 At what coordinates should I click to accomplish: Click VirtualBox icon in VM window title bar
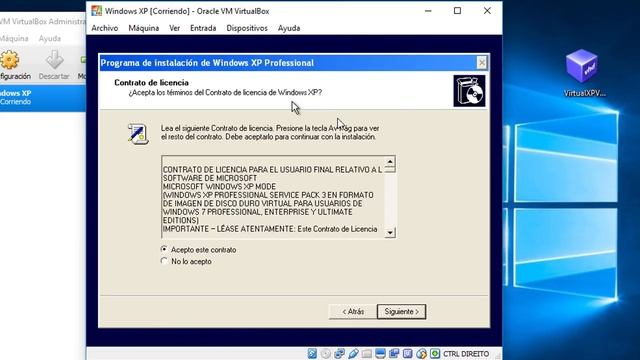pos(96,11)
